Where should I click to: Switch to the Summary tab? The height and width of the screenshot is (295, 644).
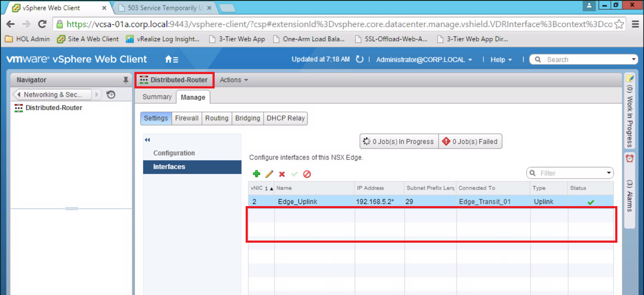coord(157,97)
